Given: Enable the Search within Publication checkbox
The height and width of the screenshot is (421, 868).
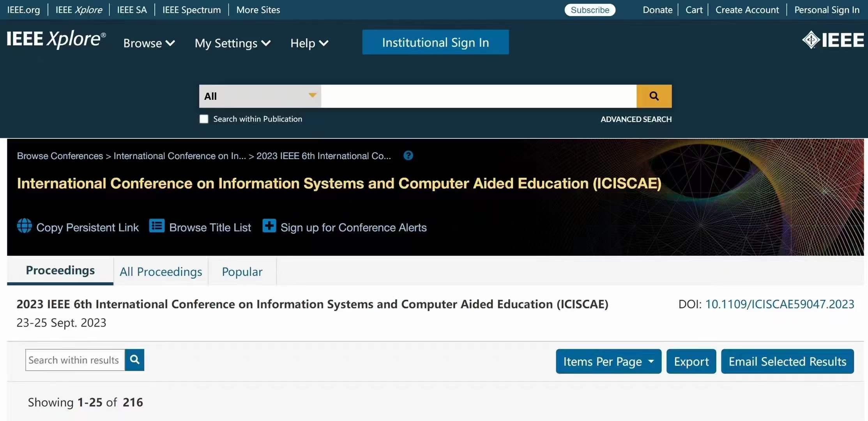Looking at the screenshot, I should click(204, 119).
